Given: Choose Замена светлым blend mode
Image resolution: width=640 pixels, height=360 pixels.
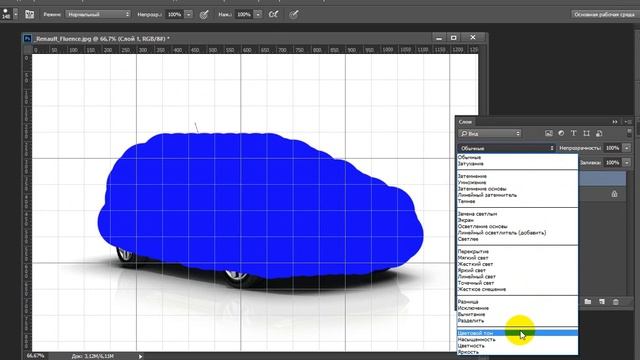Looking at the screenshot, I should [517, 214].
